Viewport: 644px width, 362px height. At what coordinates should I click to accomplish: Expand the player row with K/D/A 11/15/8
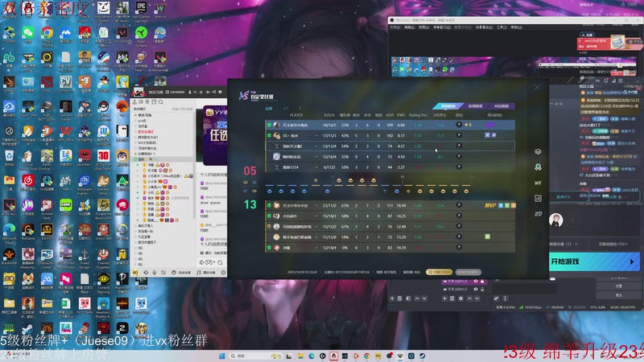point(316,237)
